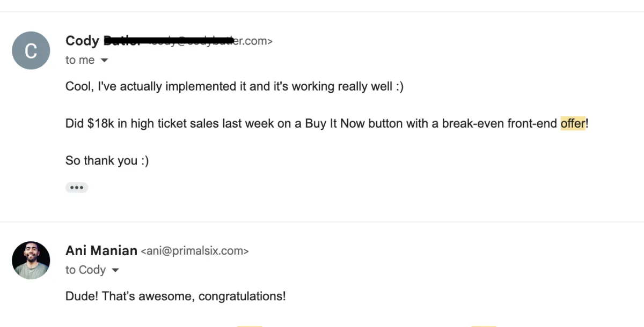This screenshot has height=327, width=644.
Task: Select the ani@primalsix.com email address
Action: click(194, 251)
